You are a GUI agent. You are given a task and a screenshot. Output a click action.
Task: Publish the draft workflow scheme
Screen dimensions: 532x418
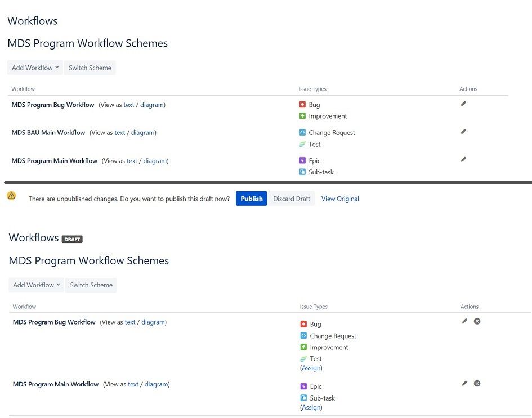coord(251,199)
